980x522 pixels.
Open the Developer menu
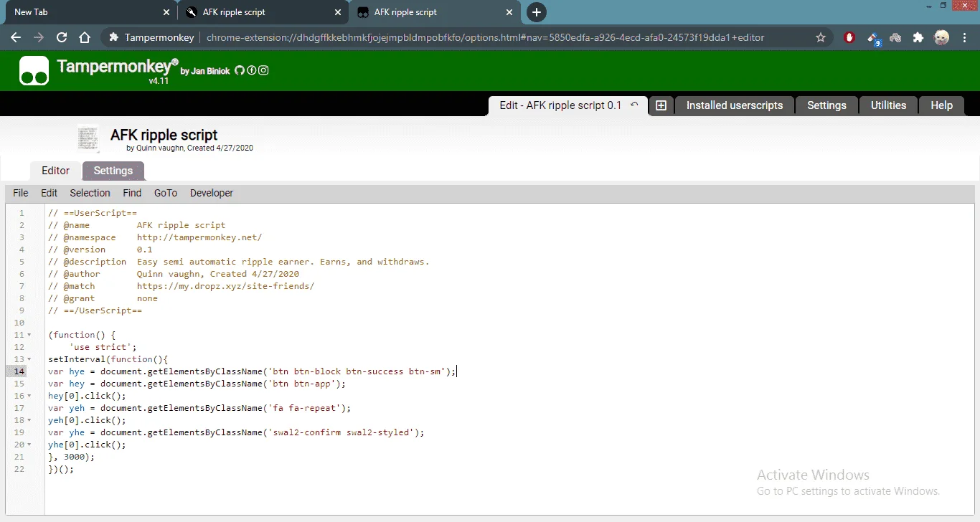tap(212, 193)
